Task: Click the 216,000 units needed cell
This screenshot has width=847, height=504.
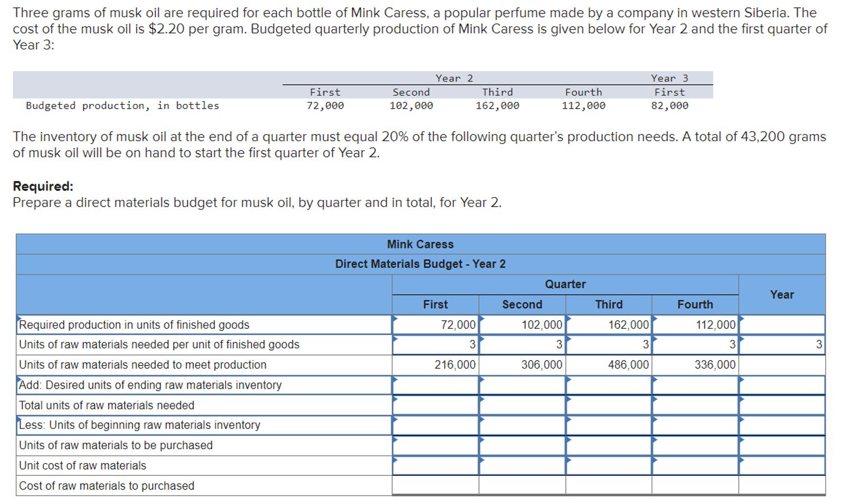Action: (x=435, y=365)
